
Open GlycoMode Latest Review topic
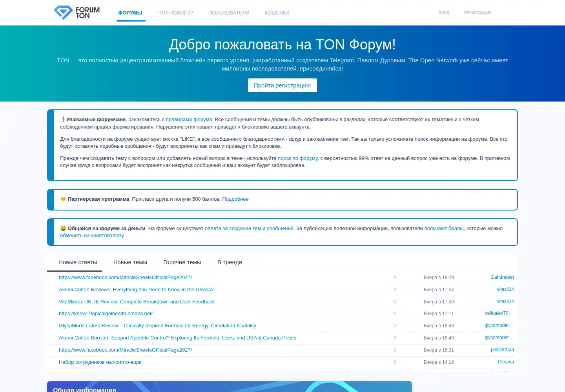click(x=157, y=326)
